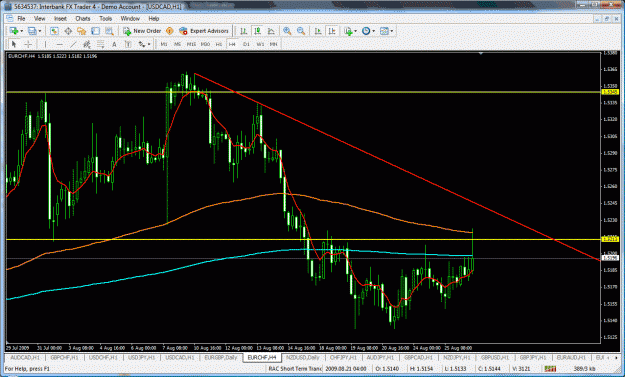
Task: Switch to the AUDCAD,H1 chart tab
Action: click(x=25, y=358)
